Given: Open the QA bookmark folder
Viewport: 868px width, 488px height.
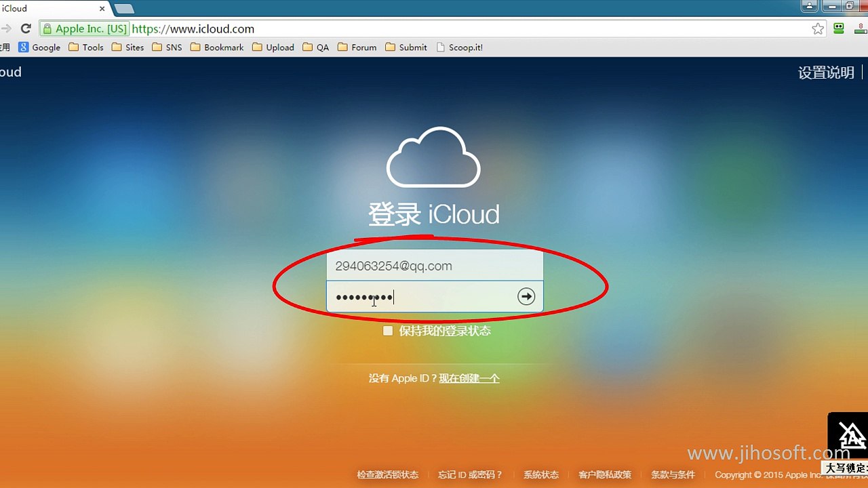Looking at the screenshot, I should coord(316,47).
